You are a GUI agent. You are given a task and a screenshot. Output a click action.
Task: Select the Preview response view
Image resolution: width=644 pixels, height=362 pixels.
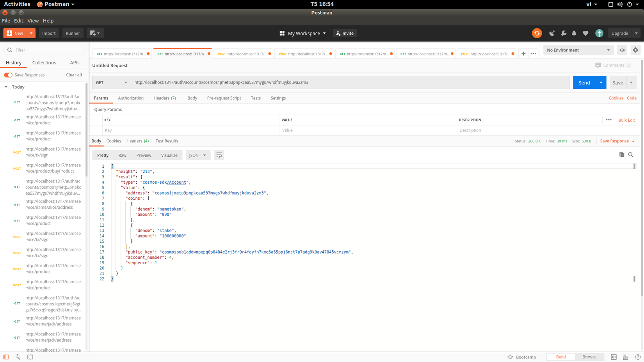click(144, 155)
